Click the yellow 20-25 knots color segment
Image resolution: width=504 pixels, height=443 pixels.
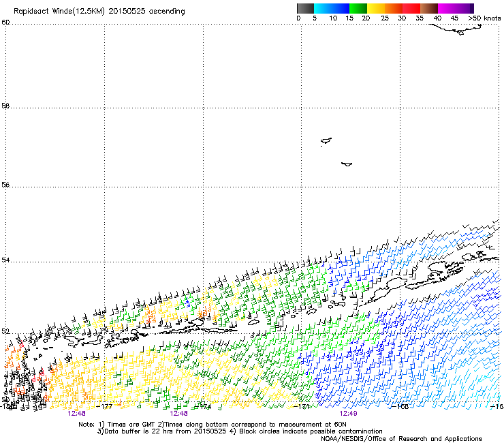(376, 8)
